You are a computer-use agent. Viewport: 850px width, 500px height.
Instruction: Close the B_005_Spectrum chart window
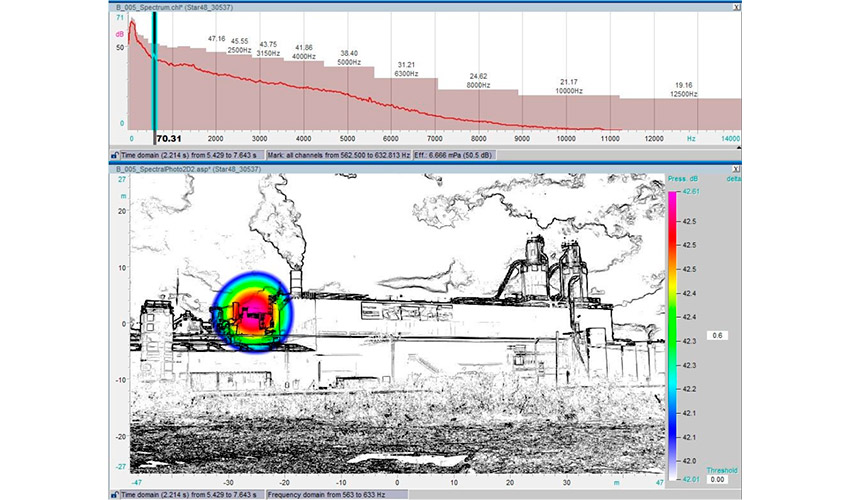pos(736,6)
